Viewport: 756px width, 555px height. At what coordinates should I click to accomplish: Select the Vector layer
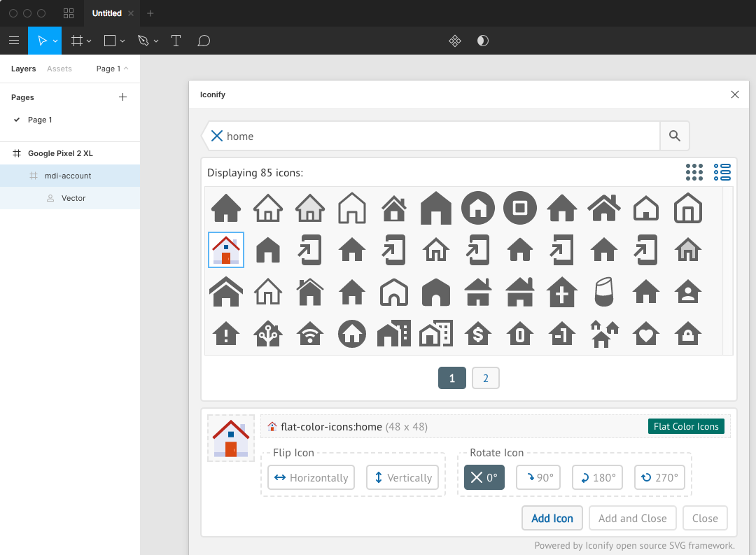click(x=70, y=198)
